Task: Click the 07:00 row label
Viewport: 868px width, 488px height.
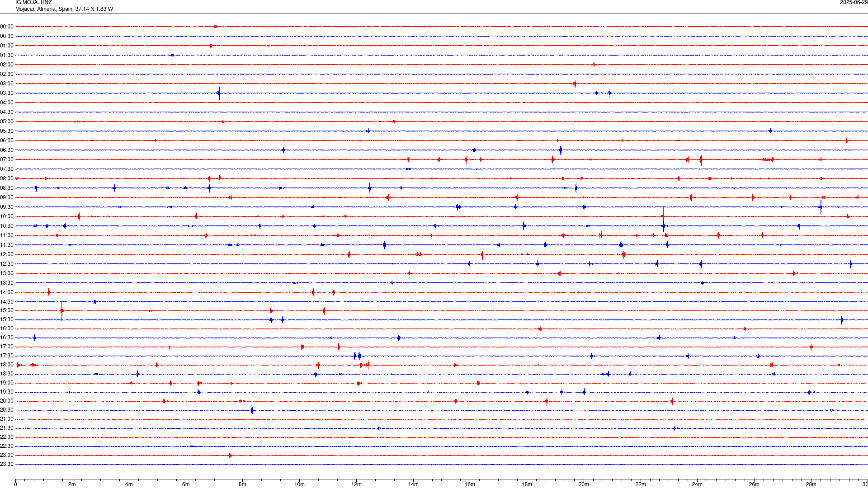Action: [7, 160]
